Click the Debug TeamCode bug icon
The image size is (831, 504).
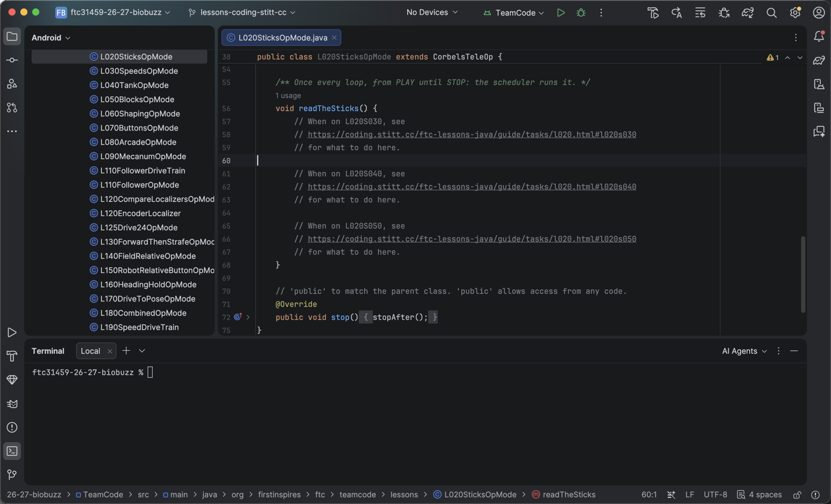(581, 12)
